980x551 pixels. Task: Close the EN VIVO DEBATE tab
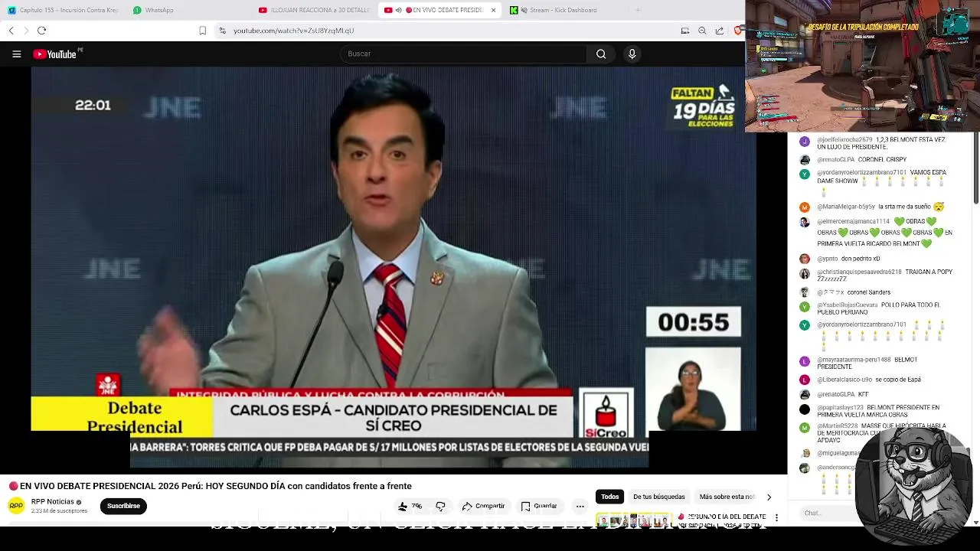coord(493,10)
